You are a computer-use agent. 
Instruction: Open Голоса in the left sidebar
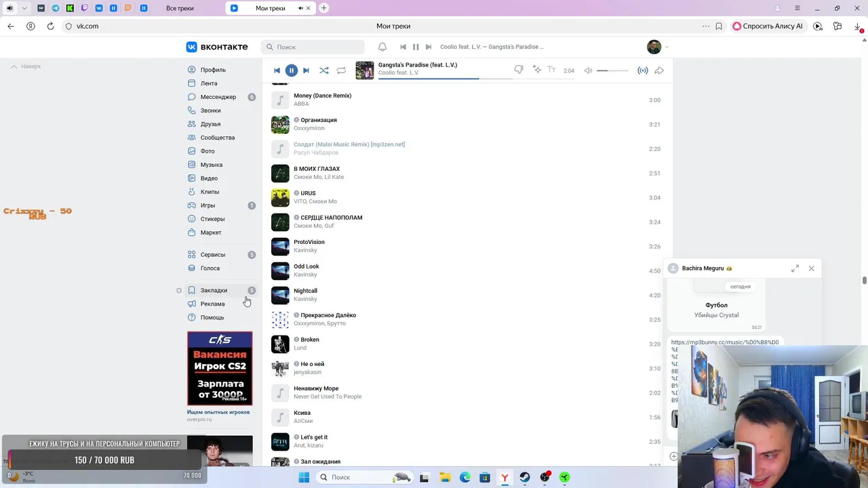pos(210,268)
